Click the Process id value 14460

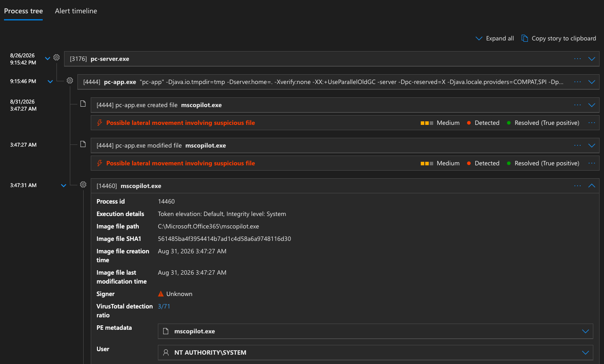(x=166, y=201)
